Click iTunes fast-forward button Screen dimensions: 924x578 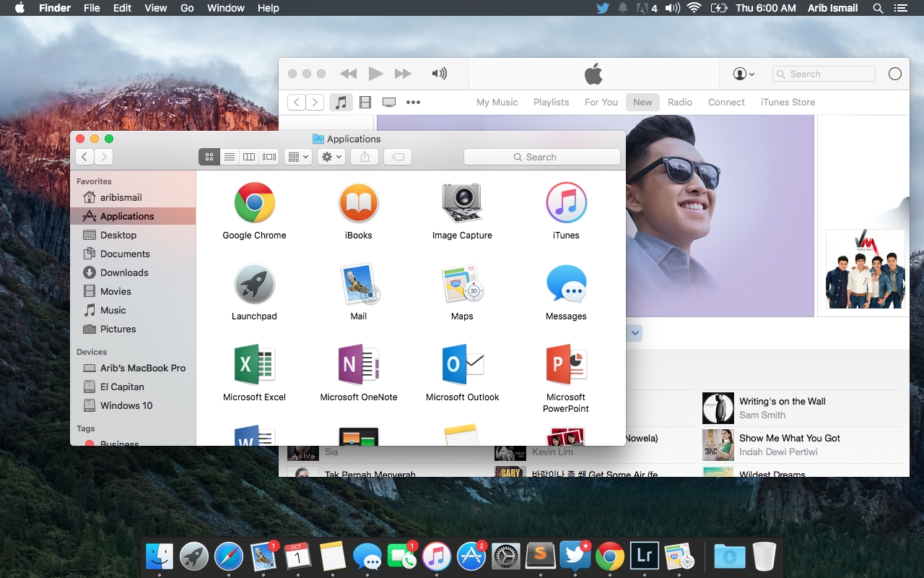coord(403,74)
